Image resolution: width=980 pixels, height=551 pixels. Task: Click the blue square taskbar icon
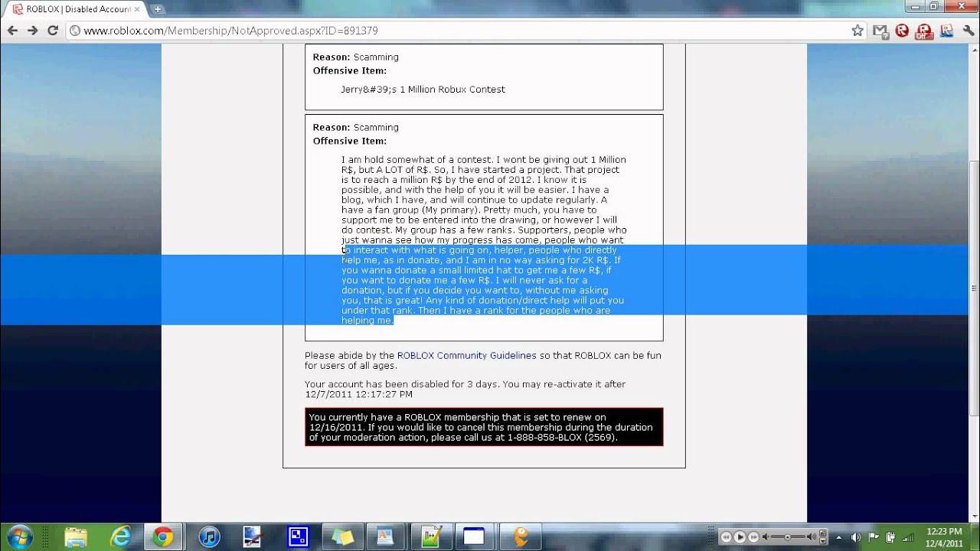click(x=298, y=537)
